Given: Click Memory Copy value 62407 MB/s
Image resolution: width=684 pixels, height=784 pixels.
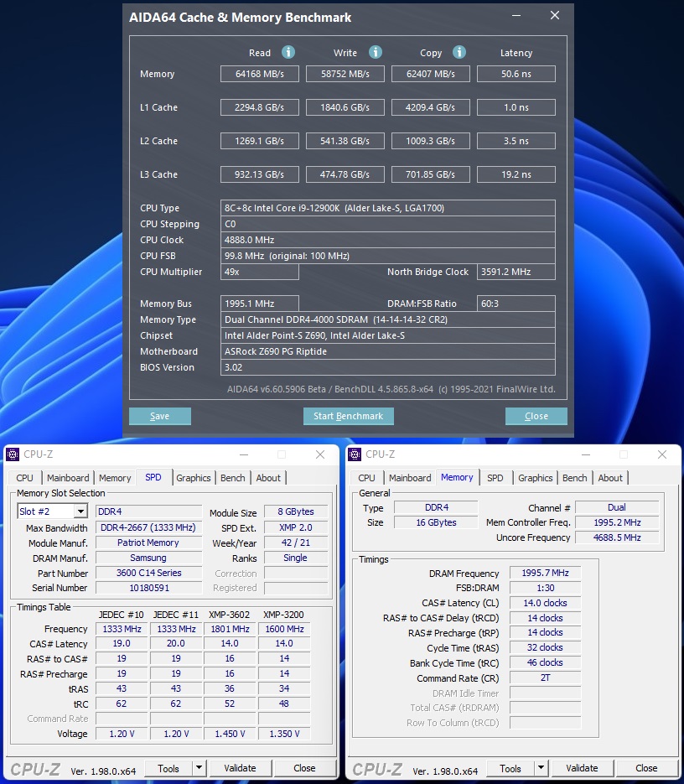Looking at the screenshot, I should (x=431, y=74).
